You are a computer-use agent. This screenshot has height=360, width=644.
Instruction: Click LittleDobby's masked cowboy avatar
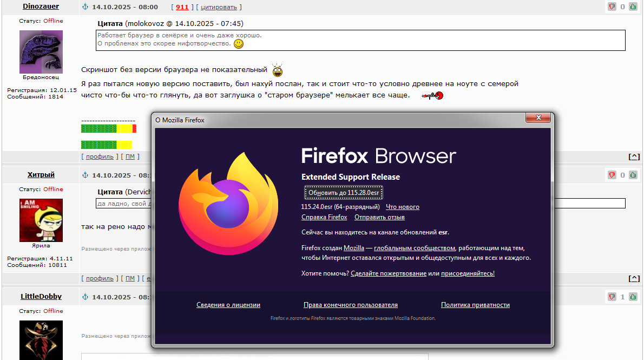click(x=41, y=341)
